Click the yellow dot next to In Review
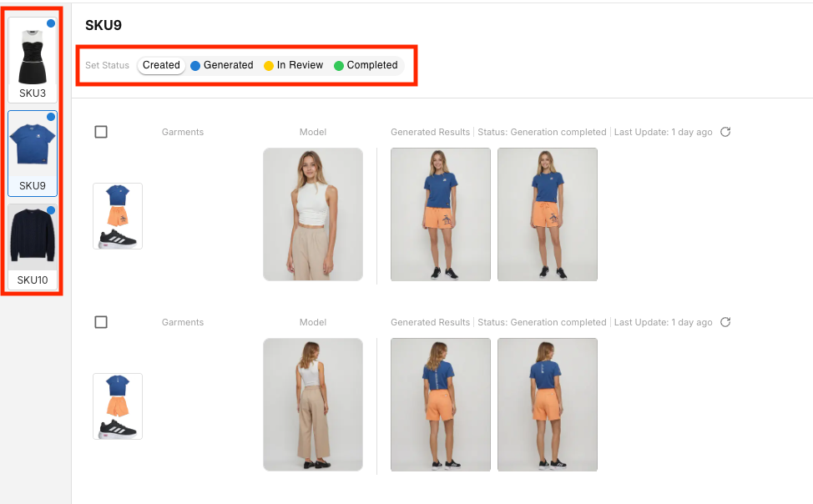This screenshot has width=813, height=504. (x=267, y=65)
